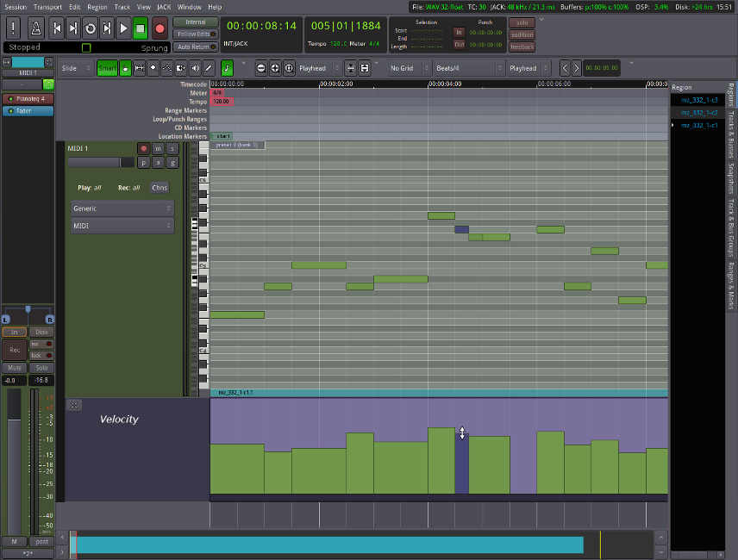The height and width of the screenshot is (560, 738).
Task: Toggle Auto Return option
Action: [x=195, y=47]
